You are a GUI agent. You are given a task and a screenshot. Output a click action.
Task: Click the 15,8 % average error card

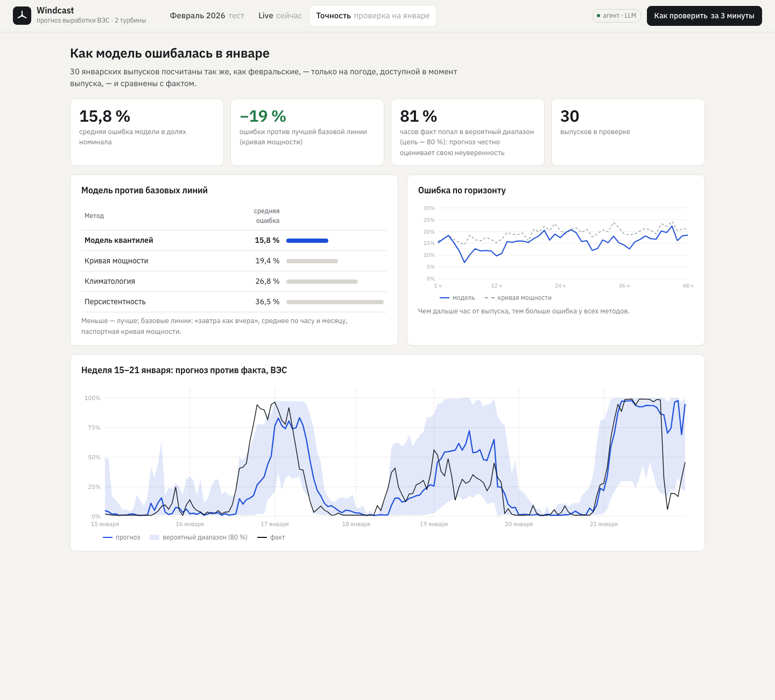[x=147, y=132]
